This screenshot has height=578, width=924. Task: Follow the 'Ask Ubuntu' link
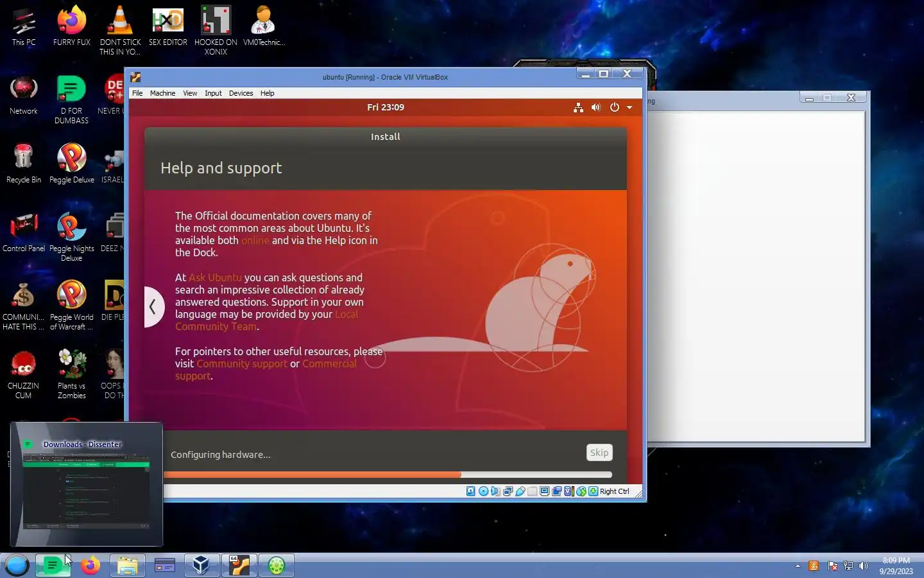215,277
